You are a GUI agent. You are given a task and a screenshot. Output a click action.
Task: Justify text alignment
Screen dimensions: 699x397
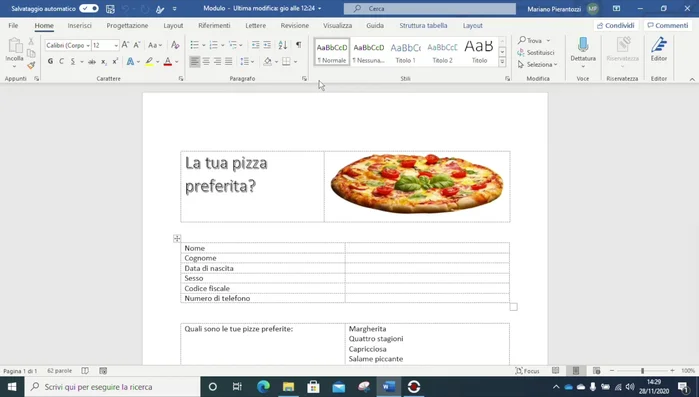tap(229, 61)
